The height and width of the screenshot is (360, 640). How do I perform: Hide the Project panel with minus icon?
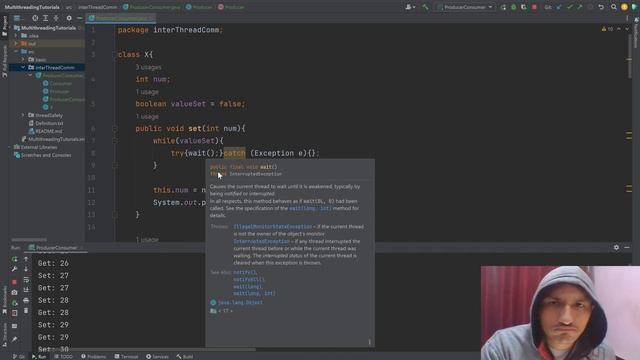[x=79, y=18]
